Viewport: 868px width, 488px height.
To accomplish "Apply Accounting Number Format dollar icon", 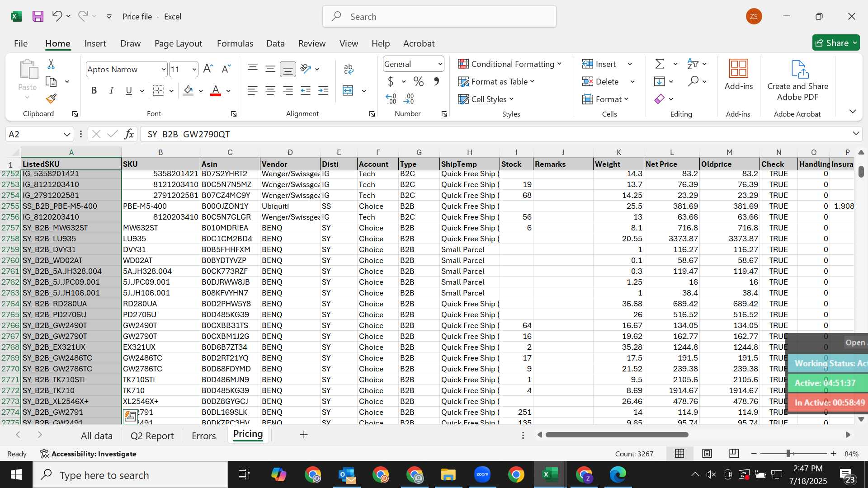I will coord(391,81).
